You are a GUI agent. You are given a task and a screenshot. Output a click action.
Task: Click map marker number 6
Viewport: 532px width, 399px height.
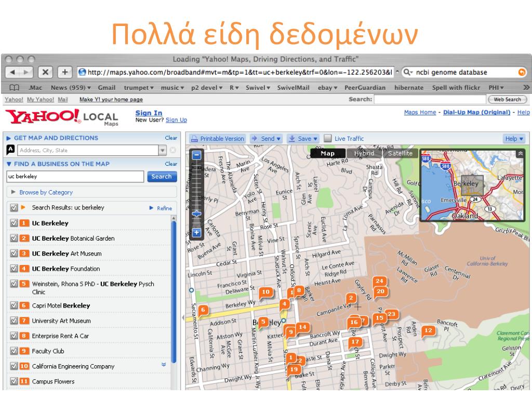coord(203,310)
